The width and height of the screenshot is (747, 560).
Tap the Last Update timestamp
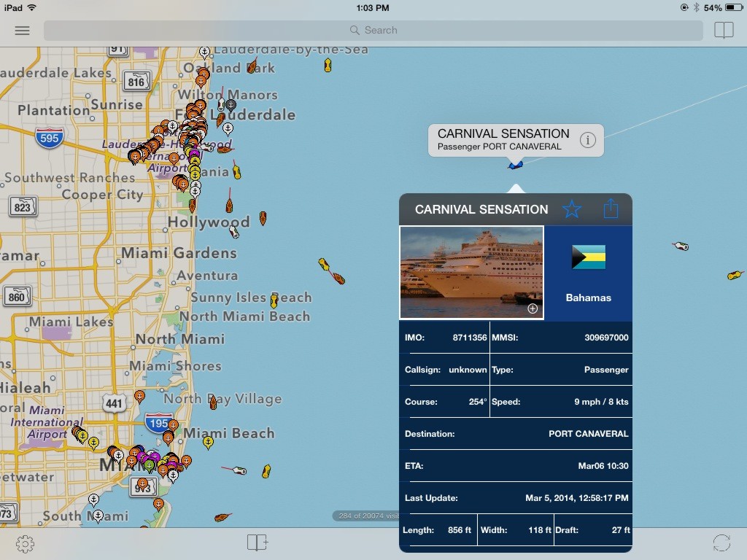coord(576,498)
